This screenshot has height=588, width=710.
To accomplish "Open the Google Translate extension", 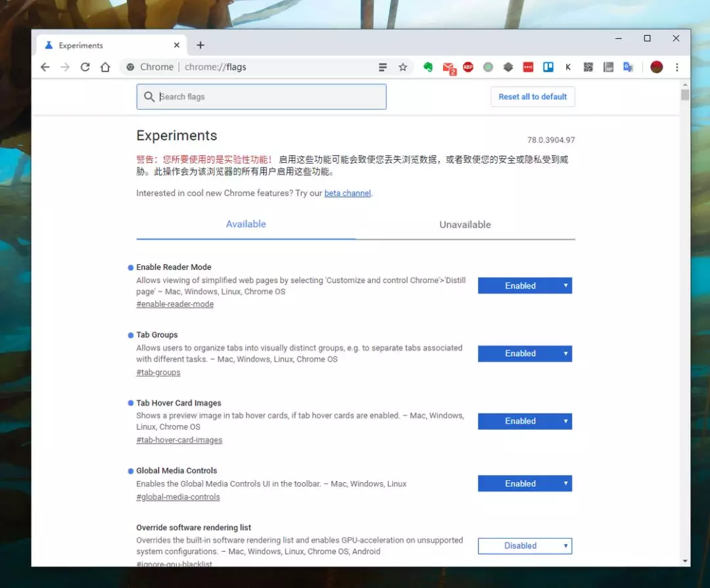I will (628, 67).
